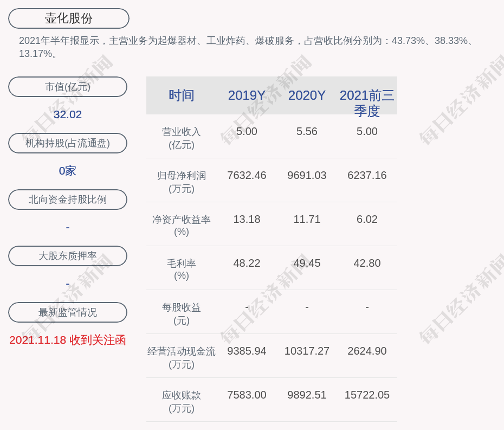Select the 2021前三季度 column header
Viewport: 504px width, 430px height.
click(367, 102)
